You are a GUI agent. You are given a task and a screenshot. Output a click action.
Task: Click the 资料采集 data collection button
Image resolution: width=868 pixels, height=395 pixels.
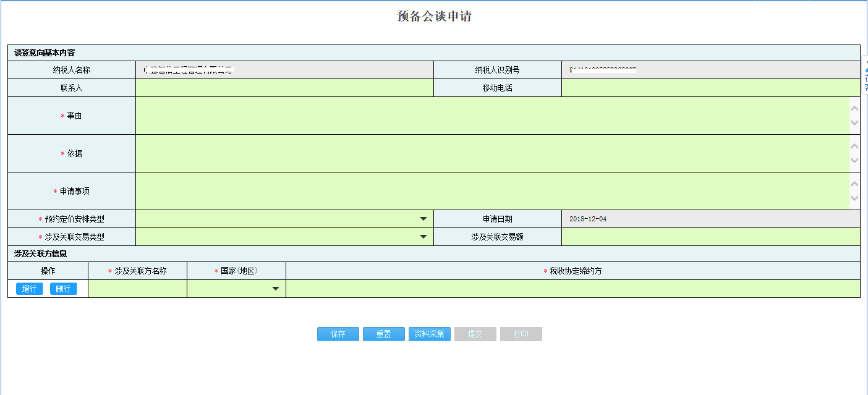(429, 334)
